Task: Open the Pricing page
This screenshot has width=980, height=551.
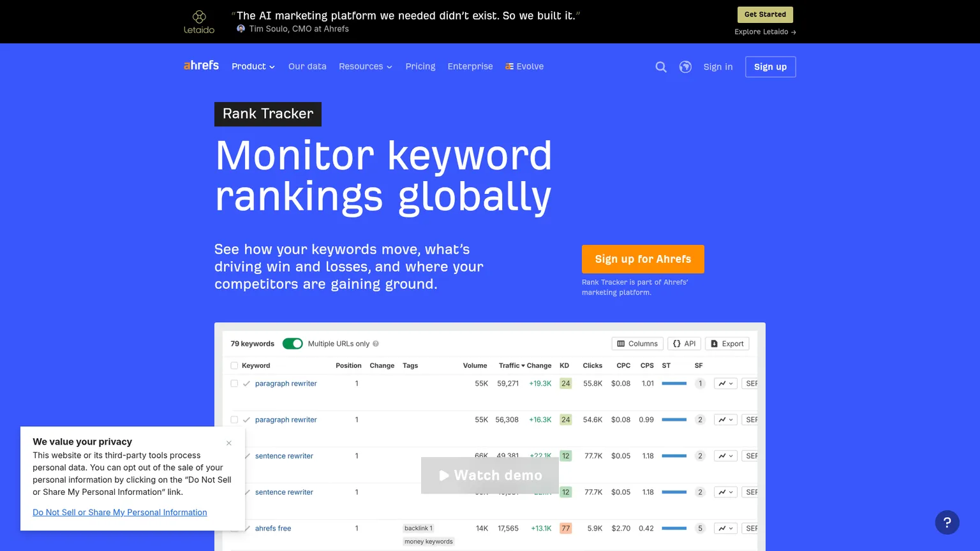Action: point(420,66)
